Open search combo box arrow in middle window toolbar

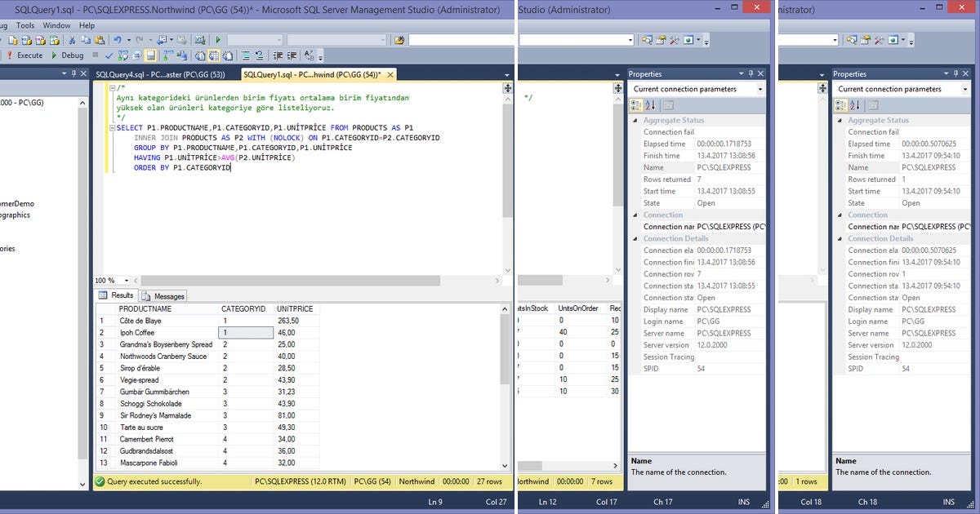pyautogui.click(x=630, y=40)
